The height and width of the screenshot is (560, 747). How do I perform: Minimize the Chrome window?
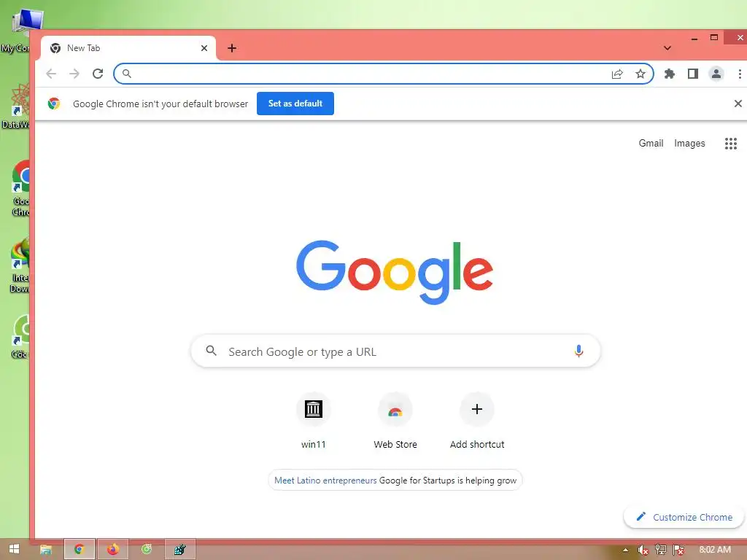click(x=694, y=38)
